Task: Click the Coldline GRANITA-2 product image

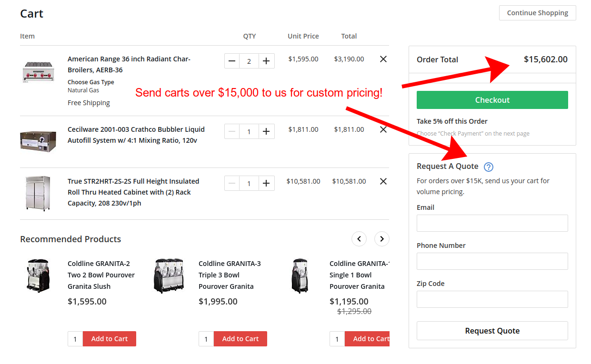Action: 39,275
